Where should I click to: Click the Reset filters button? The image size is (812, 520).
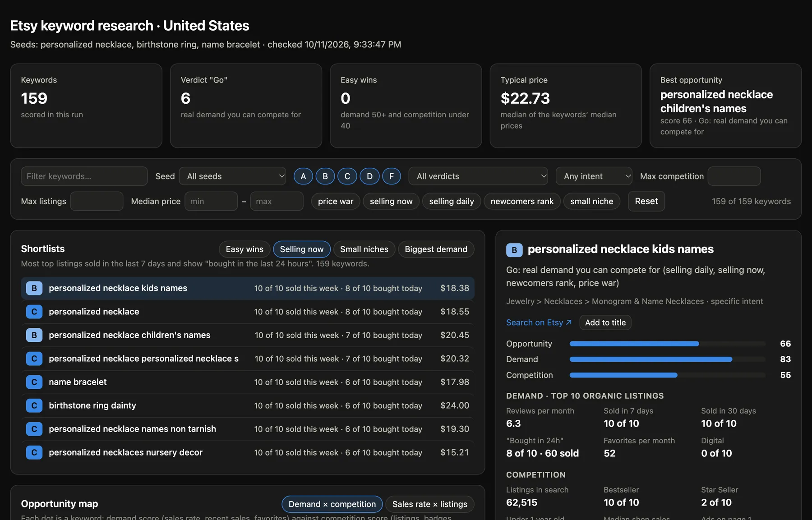(x=646, y=201)
